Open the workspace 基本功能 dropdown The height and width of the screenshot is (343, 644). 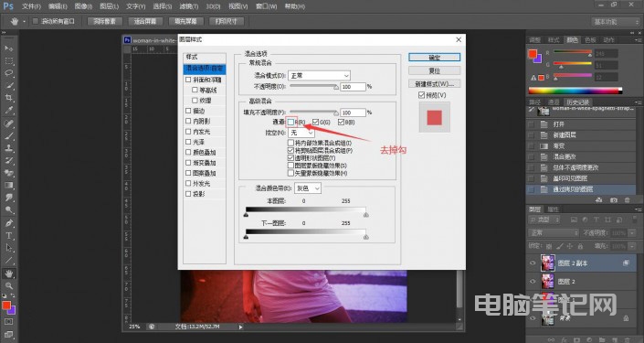coord(616,21)
